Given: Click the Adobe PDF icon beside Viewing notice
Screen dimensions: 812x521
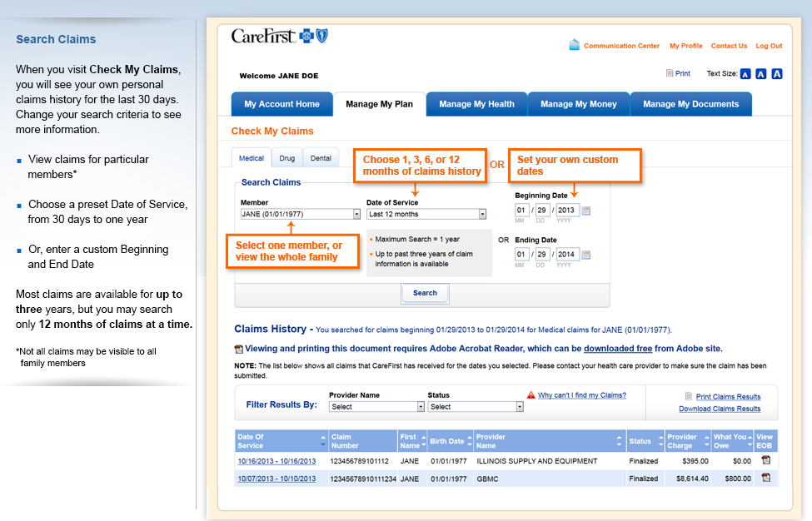Looking at the screenshot, I should (239, 350).
